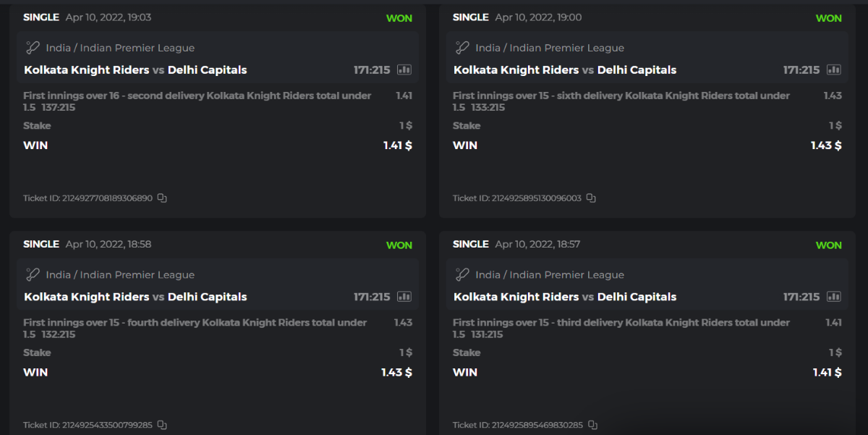This screenshot has width=868, height=435.
Task: Copy ticket ID ending in 799285
Action: [162, 426]
